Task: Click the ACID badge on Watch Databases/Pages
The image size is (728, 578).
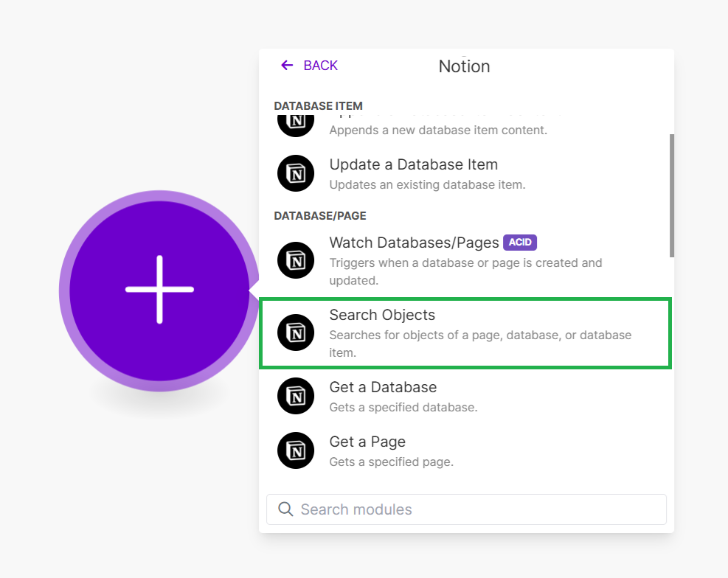Action: click(x=520, y=242)
